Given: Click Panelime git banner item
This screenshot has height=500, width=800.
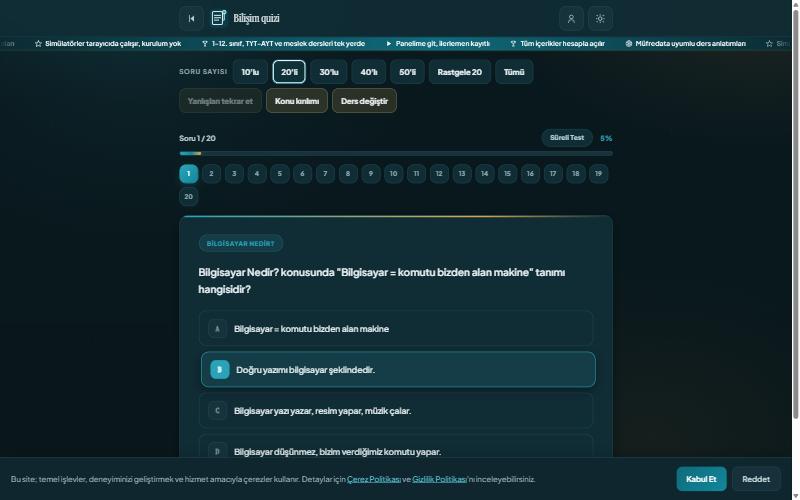Looking at the screenshot, I should pos(438,44).
